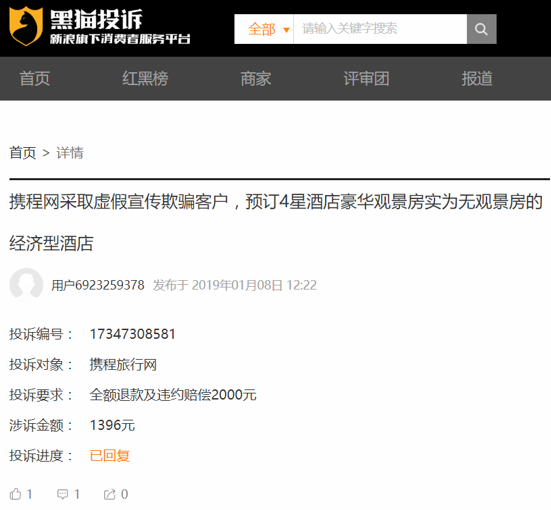Click complaint number 17347308581
This screenshot has height=510, width=551.
(132, 334)
